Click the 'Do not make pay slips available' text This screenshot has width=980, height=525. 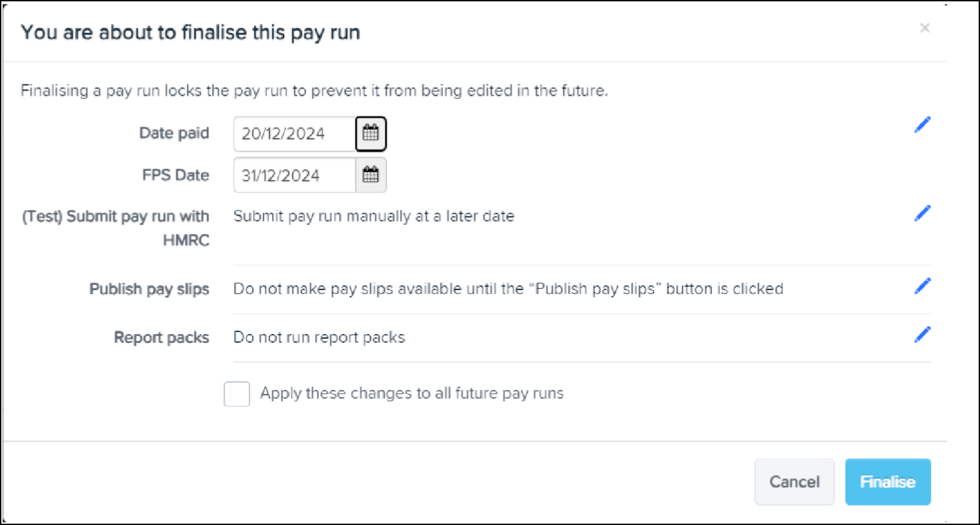(x=508, y=289)
